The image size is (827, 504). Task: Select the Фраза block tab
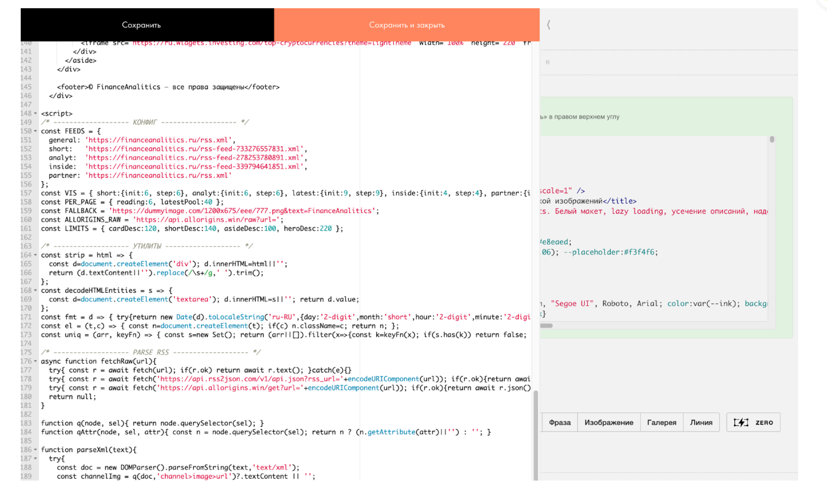[559, 422]
